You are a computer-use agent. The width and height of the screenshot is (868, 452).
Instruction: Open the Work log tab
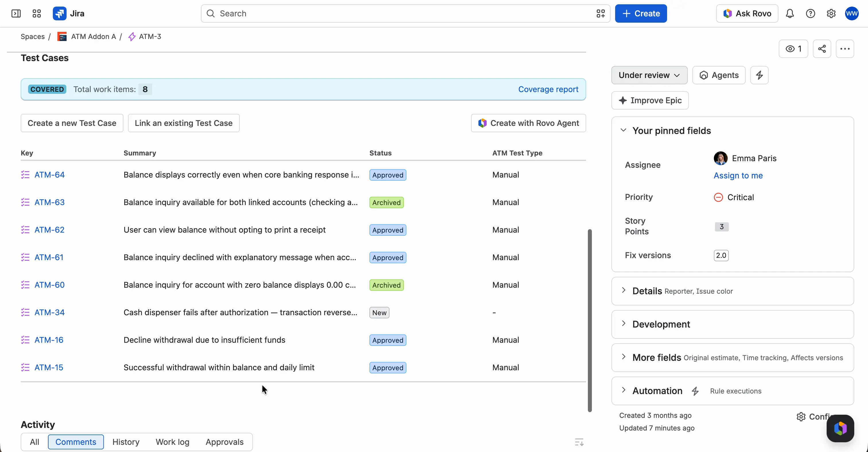click(x=173, y=442)
